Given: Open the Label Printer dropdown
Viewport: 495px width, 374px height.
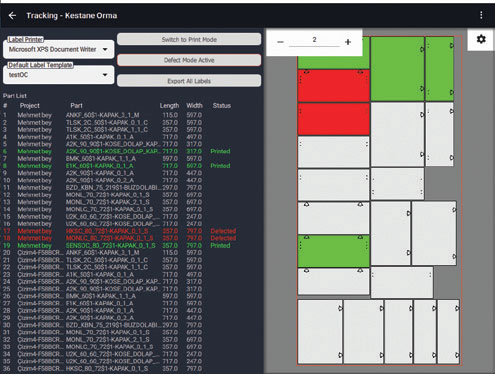Looking at the screenshot, I should [x=59, y=49].
